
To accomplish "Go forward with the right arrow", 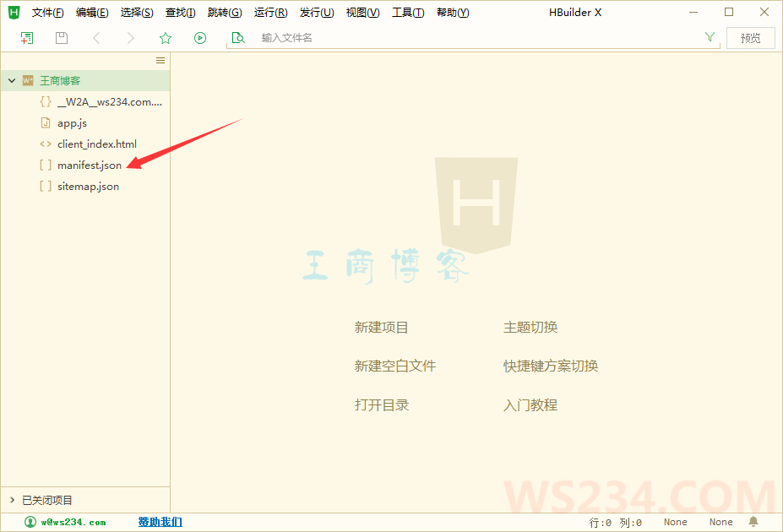I will (x=130, y=38).
